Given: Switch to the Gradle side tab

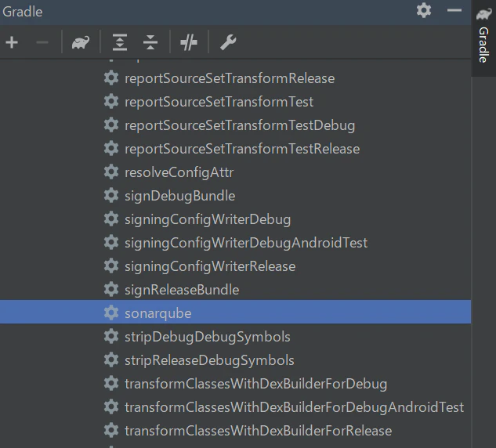Looking at the screenshot, I should pos(483,38).
